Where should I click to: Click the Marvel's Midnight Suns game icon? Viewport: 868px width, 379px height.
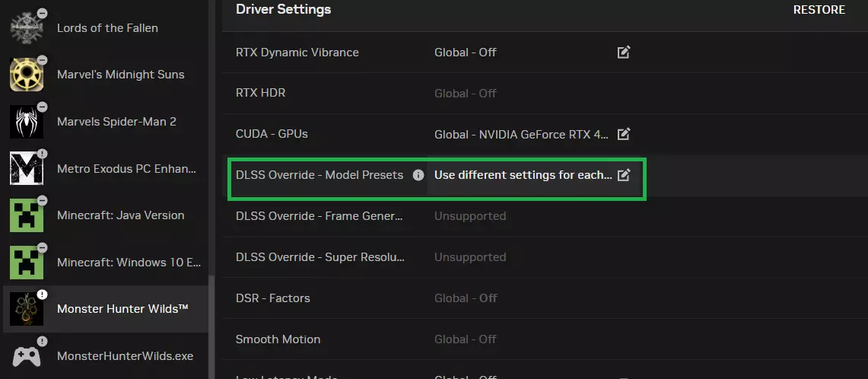[x=27, y=75]
